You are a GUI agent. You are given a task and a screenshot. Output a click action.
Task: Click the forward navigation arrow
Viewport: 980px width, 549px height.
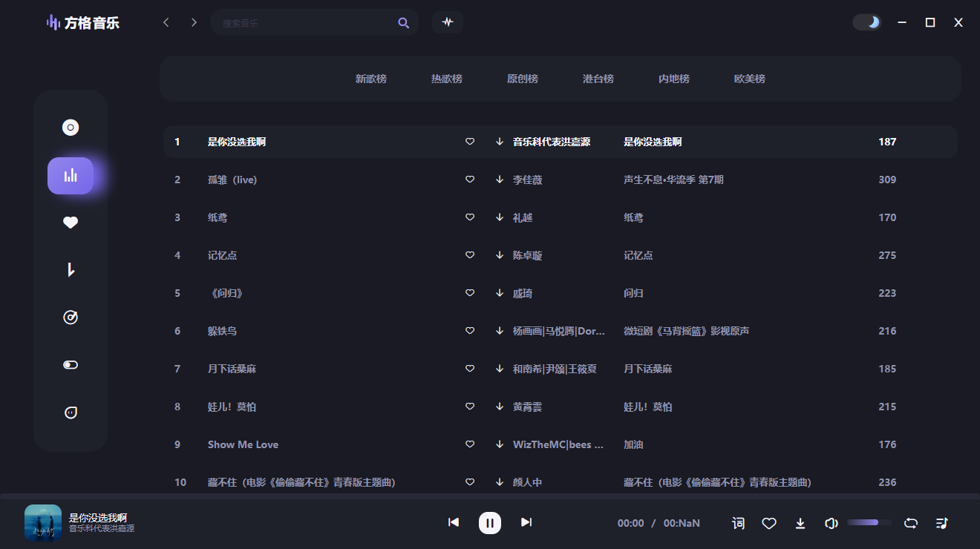pyautogui.click(x=193, y=22)
